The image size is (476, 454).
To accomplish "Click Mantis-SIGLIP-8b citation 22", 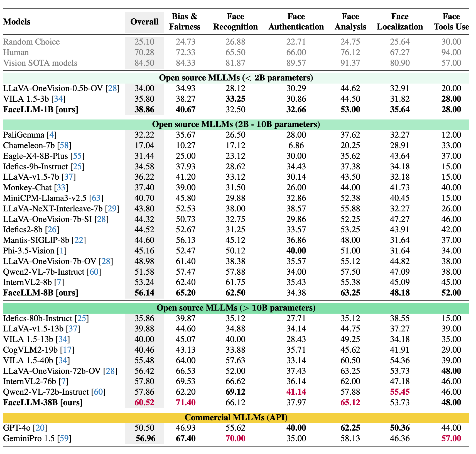I will click(x=79, y=240).
